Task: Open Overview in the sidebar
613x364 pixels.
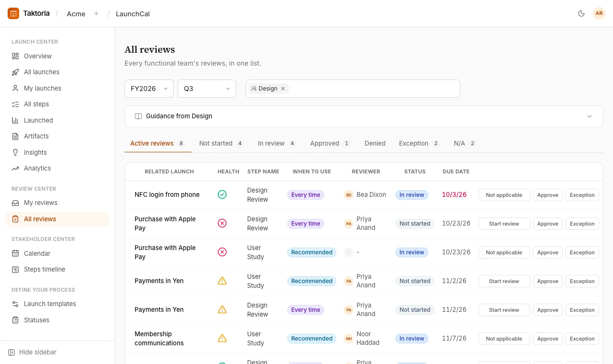Action: [x=57, y=56]
